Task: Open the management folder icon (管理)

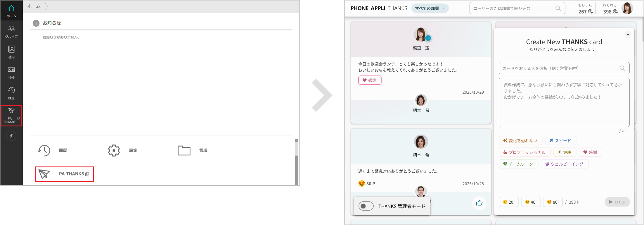Action: pos(184,150)
